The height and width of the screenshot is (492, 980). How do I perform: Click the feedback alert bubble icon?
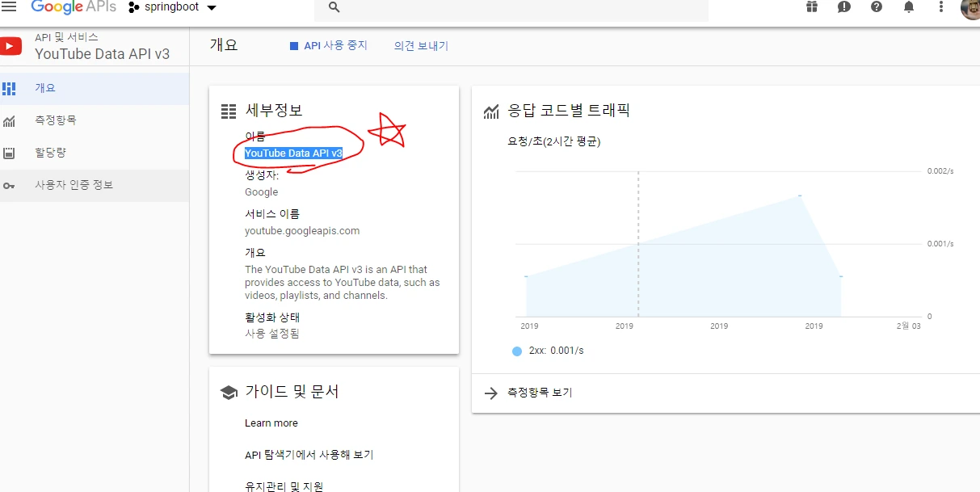(844, 6)
